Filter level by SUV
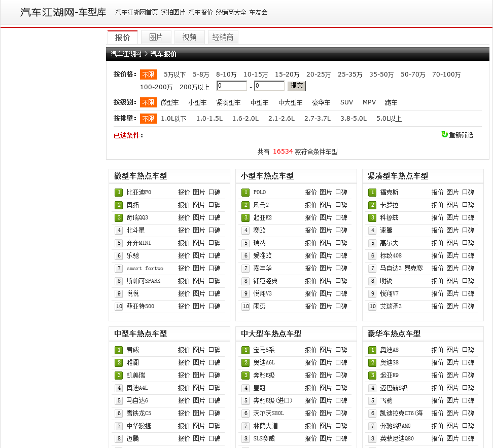This screenshot has width=493, height=448. (346, 102)
